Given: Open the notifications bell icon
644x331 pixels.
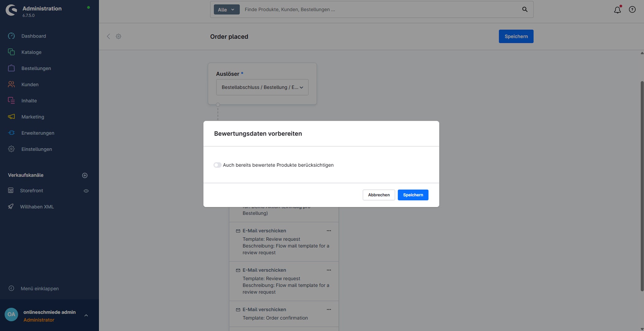Looking at the screenshot, I should [x=617, y=10].
